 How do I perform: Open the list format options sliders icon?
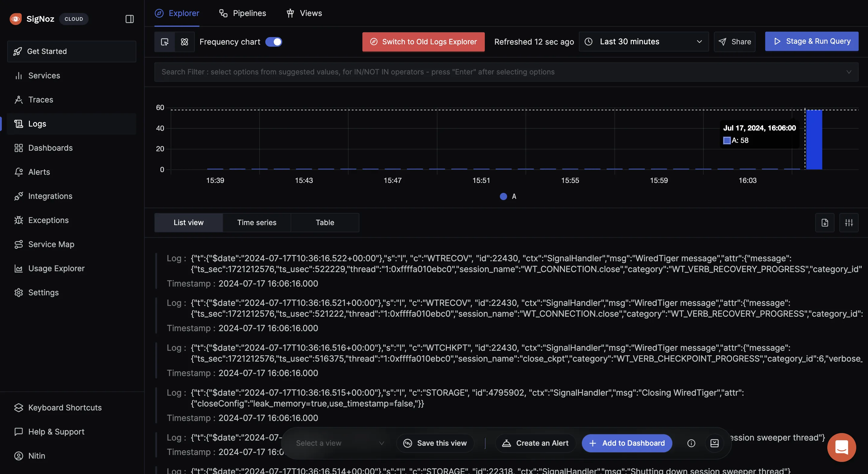tap(849, 223)
